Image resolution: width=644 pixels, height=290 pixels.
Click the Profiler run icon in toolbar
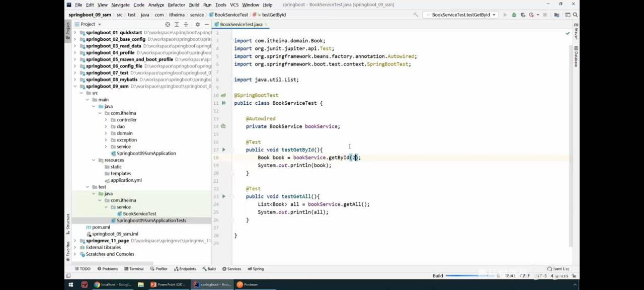[x=532, y=15]
